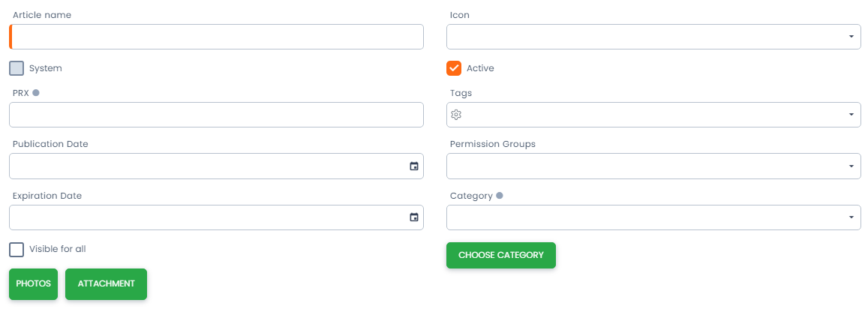Focus the Article name text field
The image size is (868, 318).
click(218, 37)
